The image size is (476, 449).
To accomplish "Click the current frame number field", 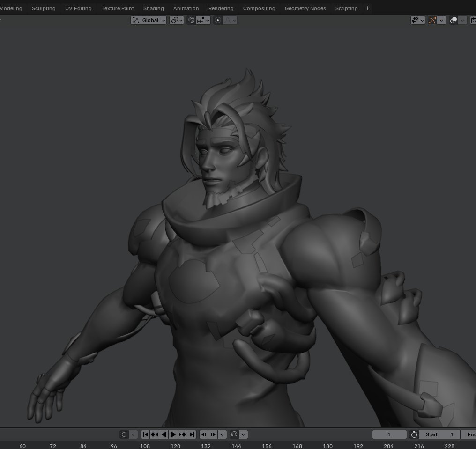I will click(x=389, y=434).
